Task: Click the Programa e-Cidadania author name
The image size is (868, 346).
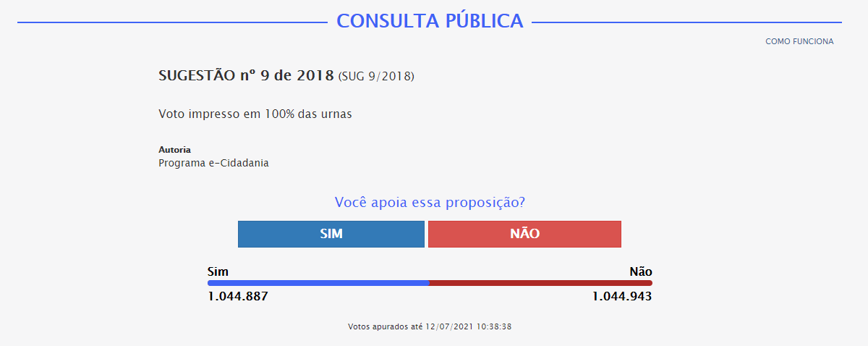Action: (x=213, y=163)
